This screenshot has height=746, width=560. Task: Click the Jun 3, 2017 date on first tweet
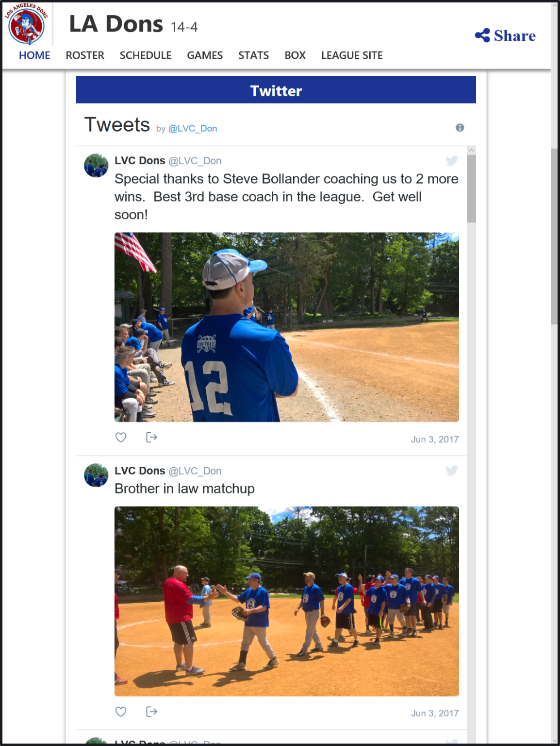(x=435, y=440)
